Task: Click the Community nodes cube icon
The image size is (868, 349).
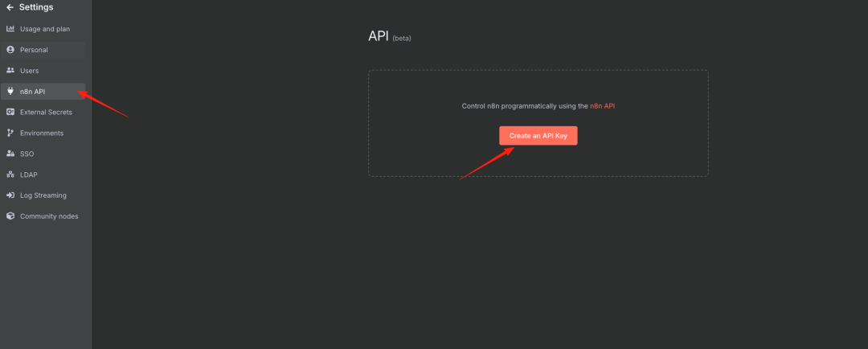Action: [10, 216]
